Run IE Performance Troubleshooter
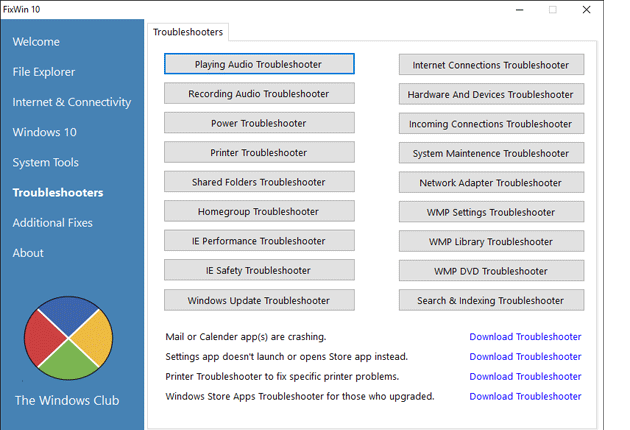This screenshot has width=630, height=430. (259, 240)
